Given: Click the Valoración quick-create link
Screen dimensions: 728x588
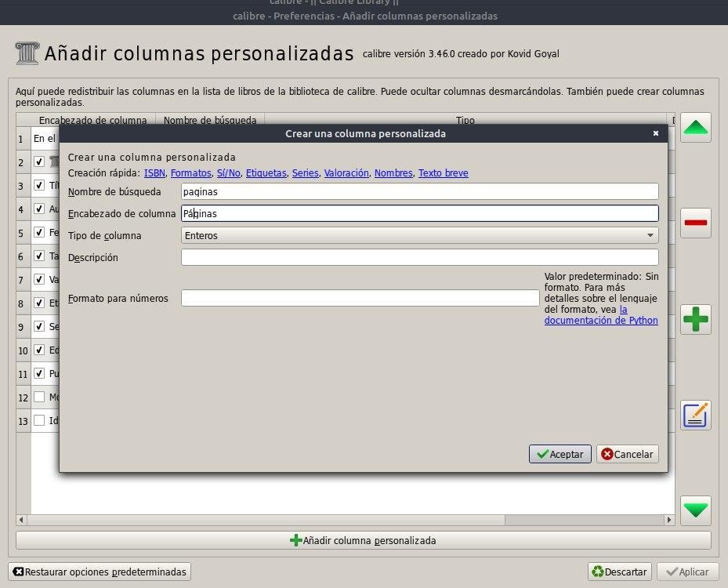Looking at the screenshot, I should pyautogui.click(x=346, y=172).
